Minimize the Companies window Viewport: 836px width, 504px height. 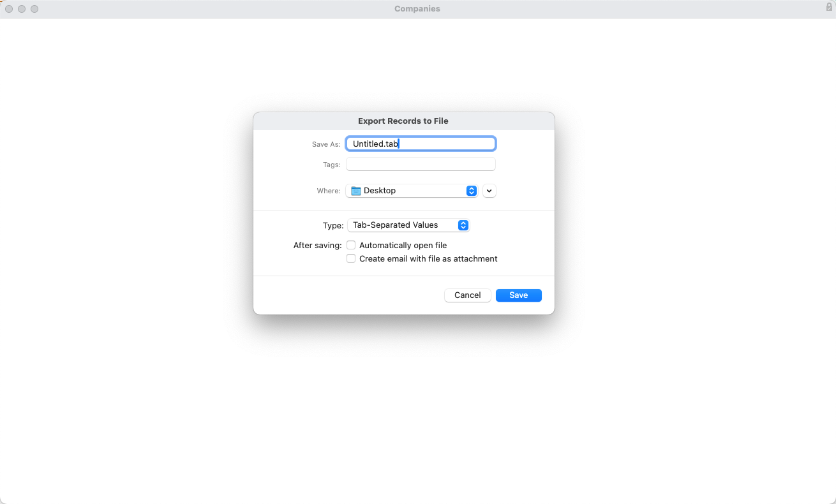click(22, 9)
